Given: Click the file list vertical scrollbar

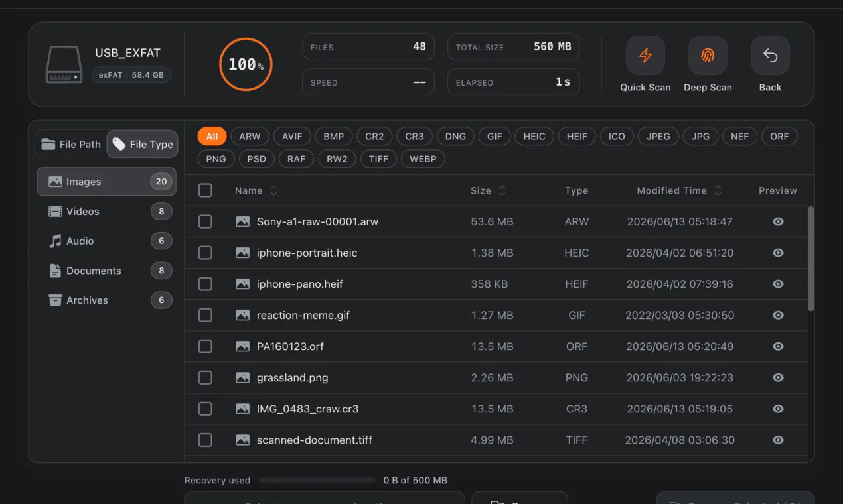Looking at the screenshot, I should pos(810,259).
